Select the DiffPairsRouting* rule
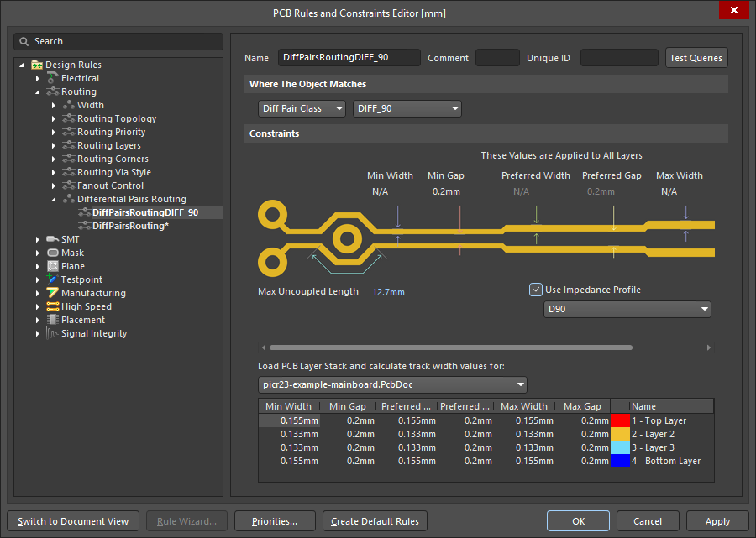This screenshot has height=538, width=756. point(130,226)
